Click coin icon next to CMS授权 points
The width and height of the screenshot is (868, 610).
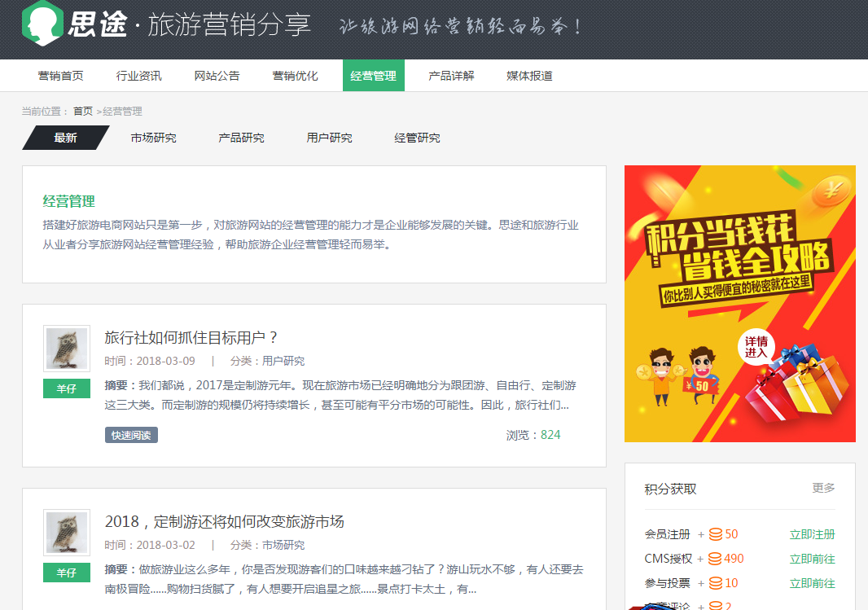pyautogui.click(x=715, y=559)
